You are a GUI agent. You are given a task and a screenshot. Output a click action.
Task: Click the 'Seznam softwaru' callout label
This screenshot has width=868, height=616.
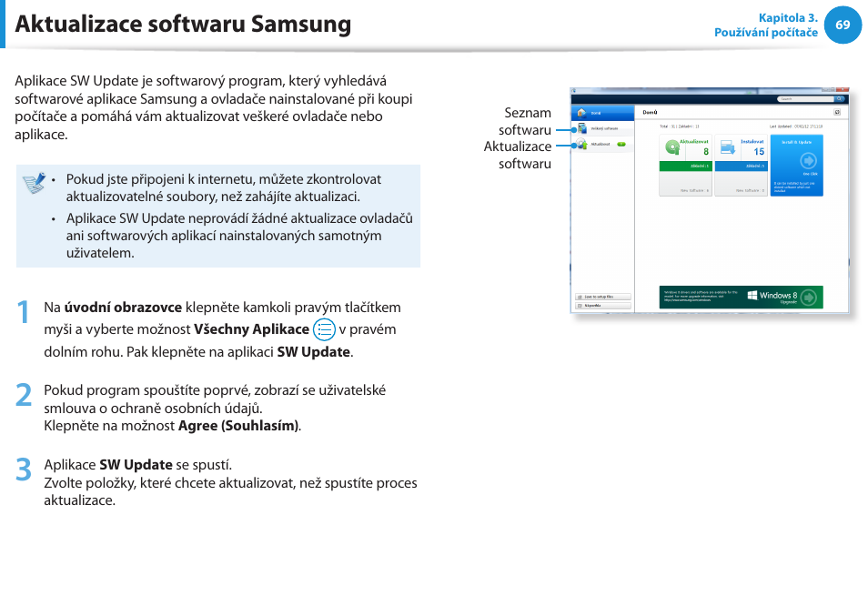(x=525, y=121)
